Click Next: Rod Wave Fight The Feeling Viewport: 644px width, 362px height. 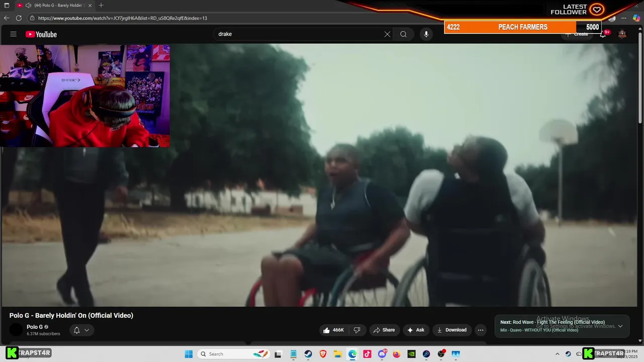[552, 322]
